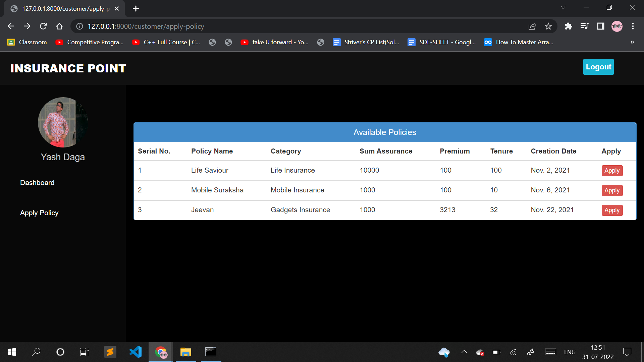Open the Chrome extensions puzzle icon
This screenshot has width=644, height=362.
tap(568, 26)
